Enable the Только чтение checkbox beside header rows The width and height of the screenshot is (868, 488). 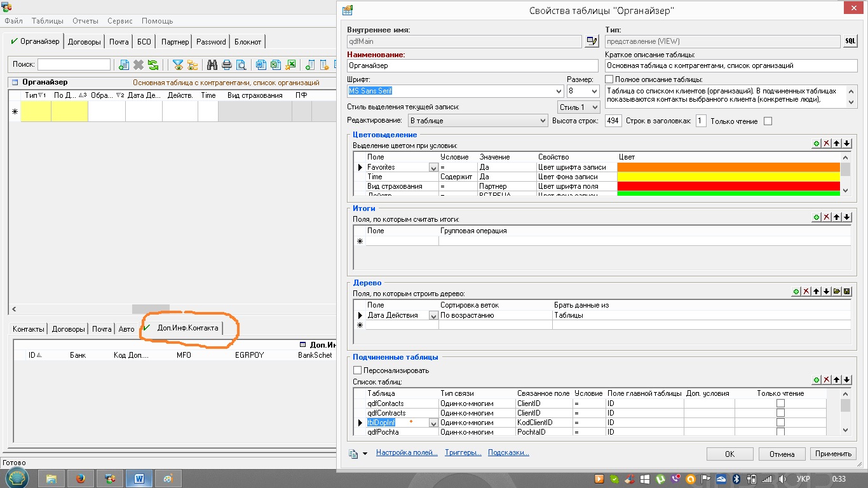coord(768,121)
